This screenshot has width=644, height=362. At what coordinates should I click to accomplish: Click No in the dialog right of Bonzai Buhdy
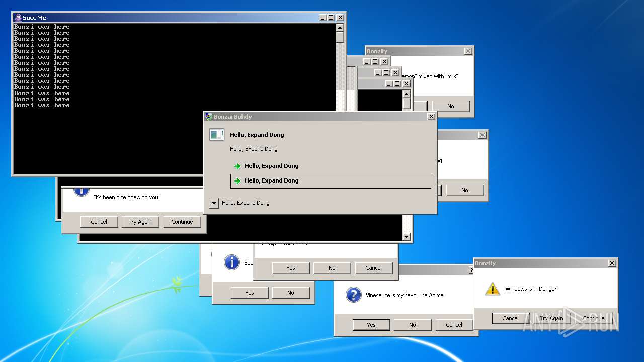tap(465, 190)
